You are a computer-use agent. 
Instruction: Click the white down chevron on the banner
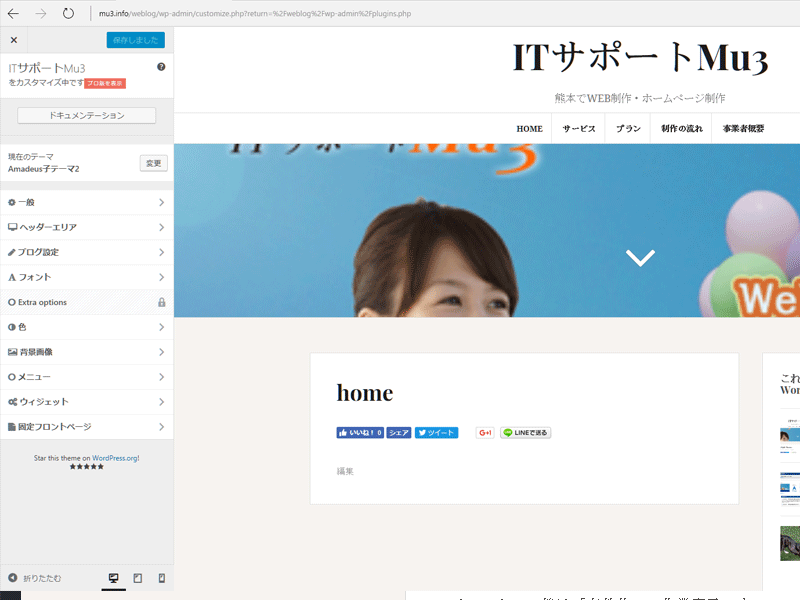pos(640,258)
